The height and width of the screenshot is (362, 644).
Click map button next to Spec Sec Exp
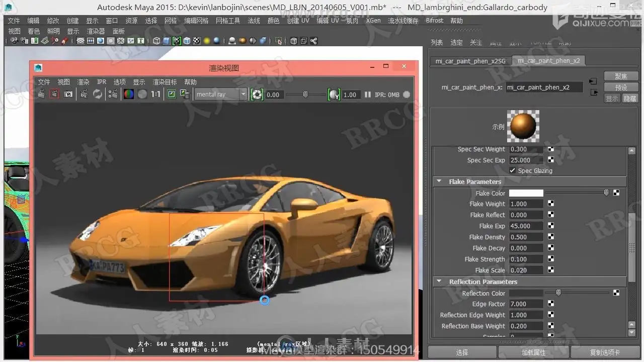[x=551, y=160]
